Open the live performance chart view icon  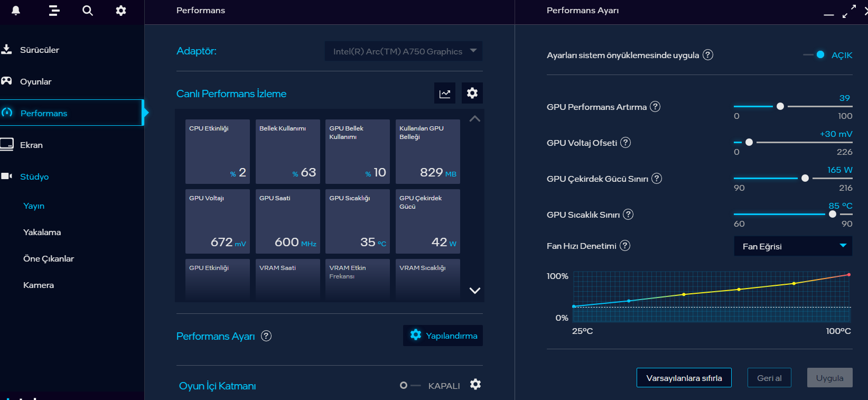[x=445, y=94]
